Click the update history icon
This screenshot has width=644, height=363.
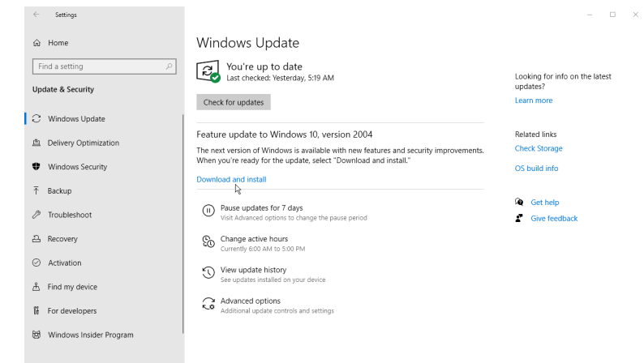click(x=208, y=272)
